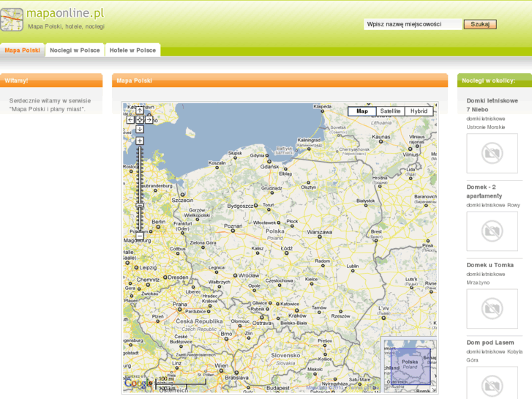Viewport: 532px width, 399px height.
Task: Click the mapaonline.pl logo icon
Action: (12, 20)
